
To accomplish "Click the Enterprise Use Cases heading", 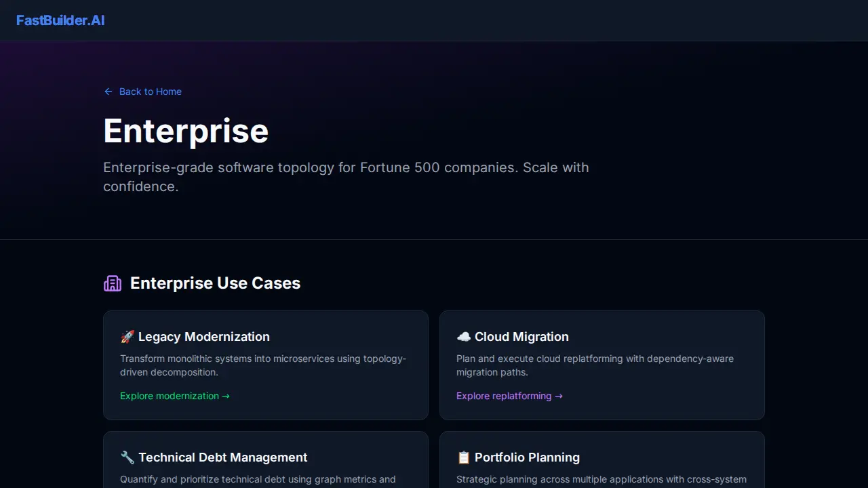I will point(215,283).
